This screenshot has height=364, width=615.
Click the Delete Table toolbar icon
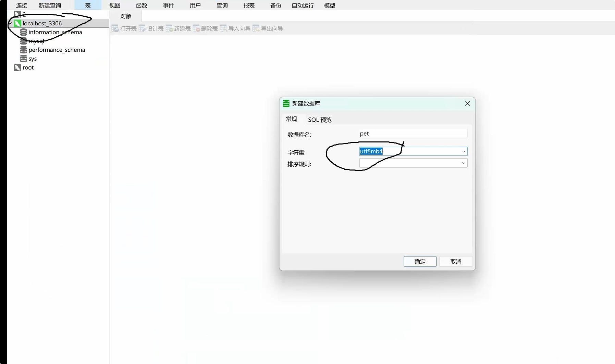(x=196, y=28)
